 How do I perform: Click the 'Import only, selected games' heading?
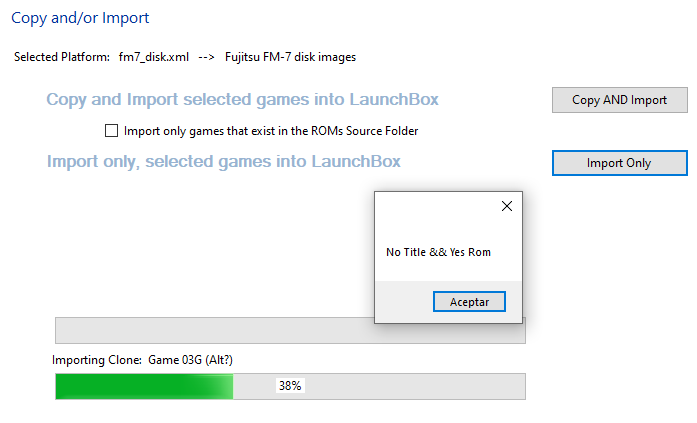click(224, 161)
